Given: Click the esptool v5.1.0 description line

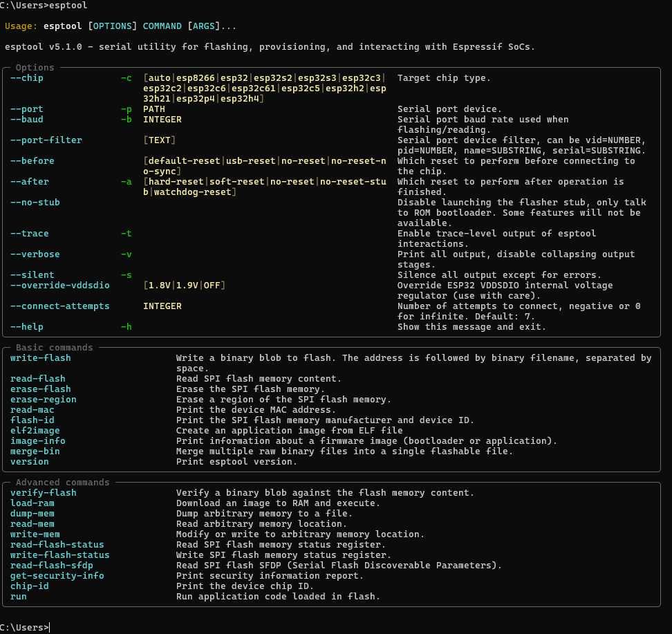Looking at the screenshot, I should coord(270,47).
